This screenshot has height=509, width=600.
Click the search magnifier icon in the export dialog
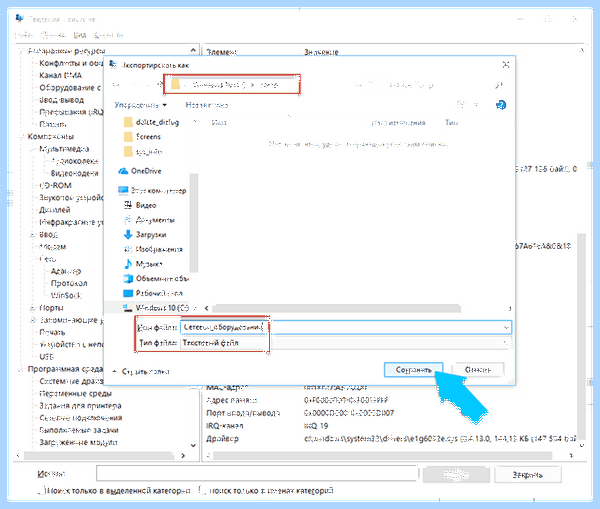point(499,85)
